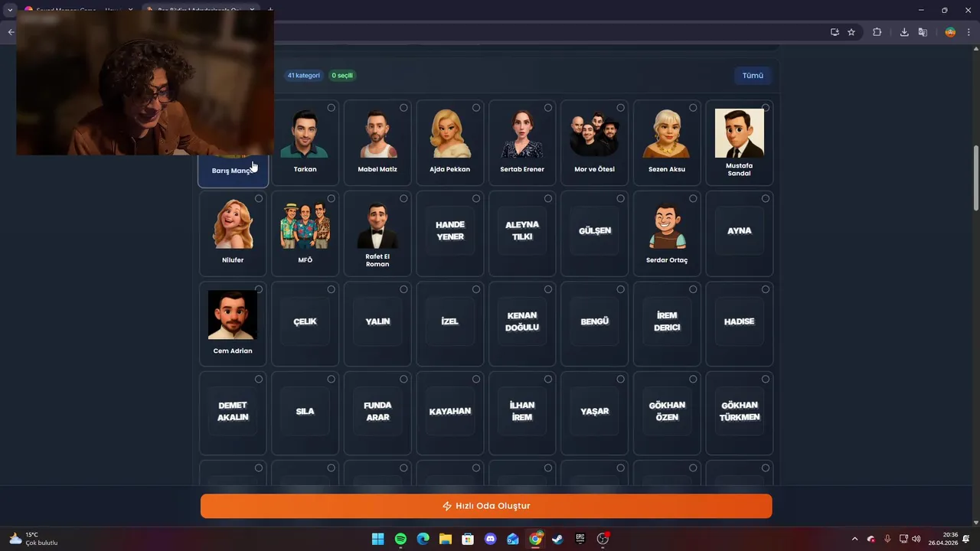Mark the Nilufer card radio circle

(x=259, y=199)
